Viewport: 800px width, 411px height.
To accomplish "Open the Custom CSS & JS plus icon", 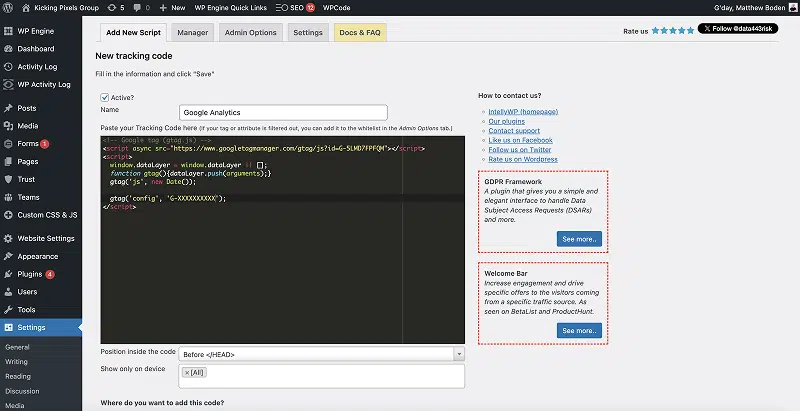I will click(x=8, y=215).
